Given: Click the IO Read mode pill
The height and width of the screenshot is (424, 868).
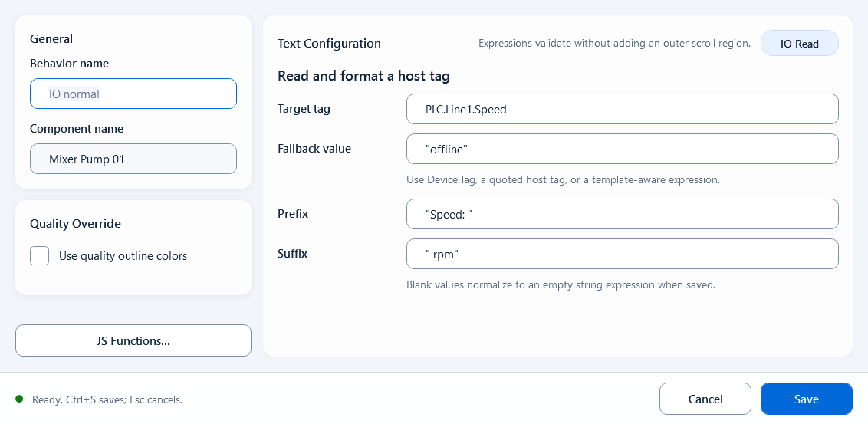Looking at the screenshot, I should coord(799,43).
